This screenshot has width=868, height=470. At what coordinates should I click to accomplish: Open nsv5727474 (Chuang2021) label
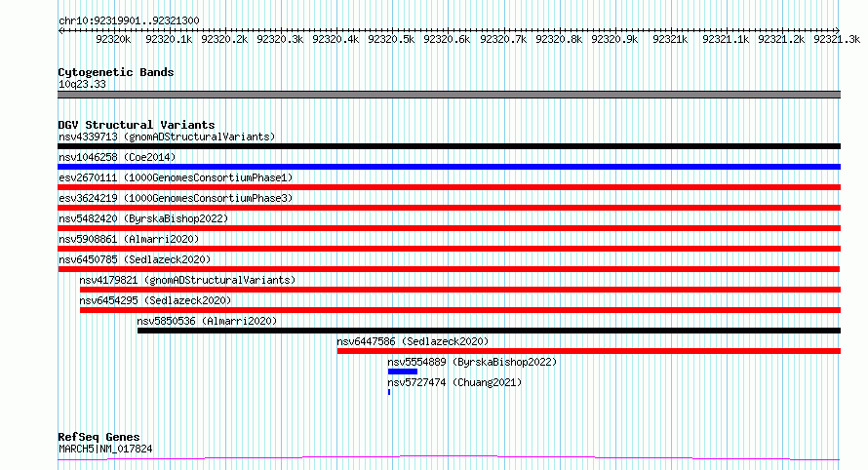coord(454,382)
